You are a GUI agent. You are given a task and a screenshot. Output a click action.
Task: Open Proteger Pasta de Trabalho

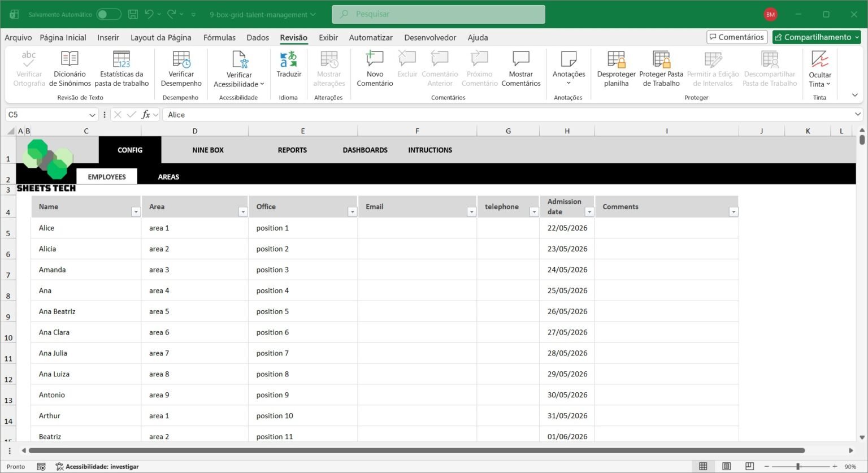(x=661, y=68)
